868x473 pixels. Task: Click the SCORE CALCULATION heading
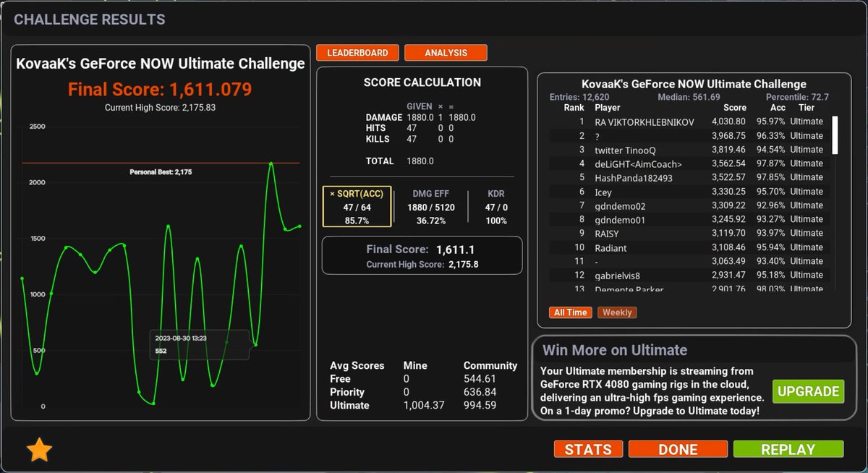pos(422,82)
